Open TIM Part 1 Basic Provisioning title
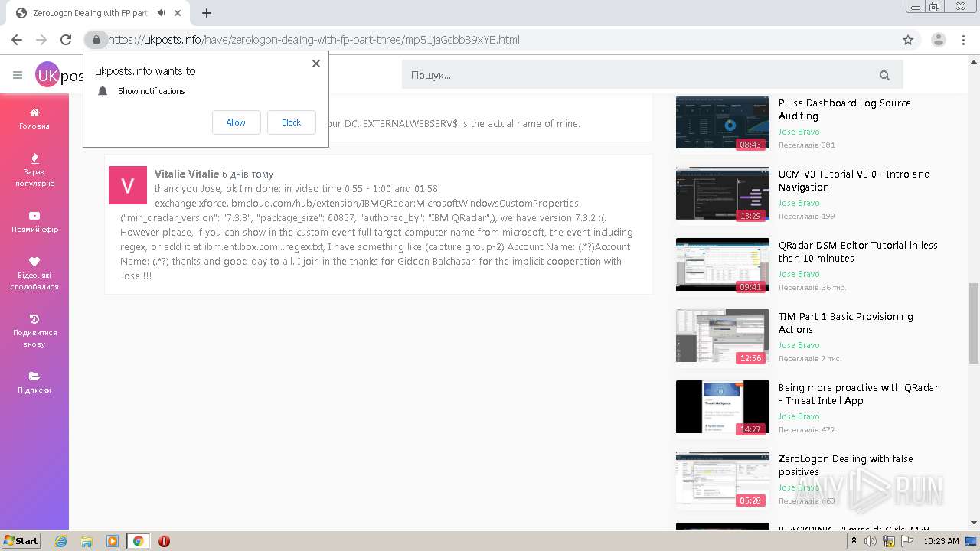 tap(846, 323)
